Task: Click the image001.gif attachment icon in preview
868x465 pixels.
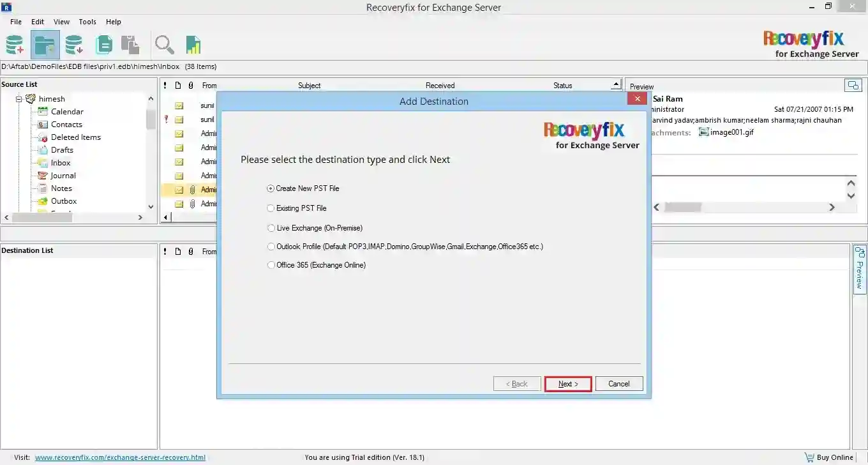Action: 704,132
